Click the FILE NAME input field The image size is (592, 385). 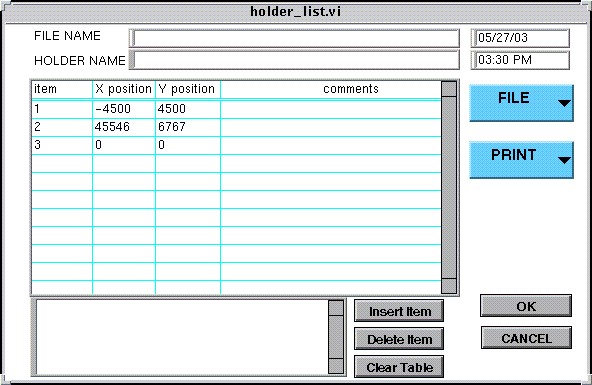pos(294,38)
